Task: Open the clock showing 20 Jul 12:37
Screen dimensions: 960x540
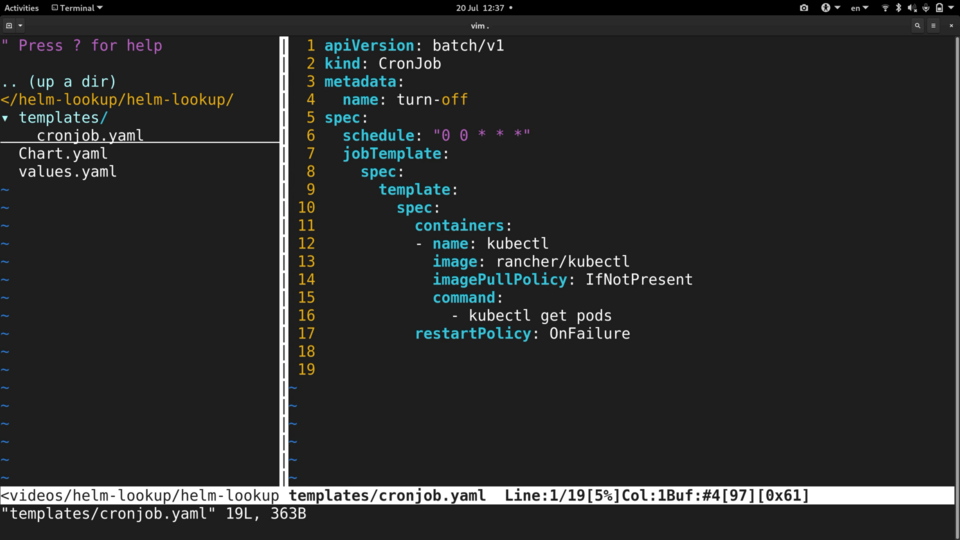Action: [480, 8]
